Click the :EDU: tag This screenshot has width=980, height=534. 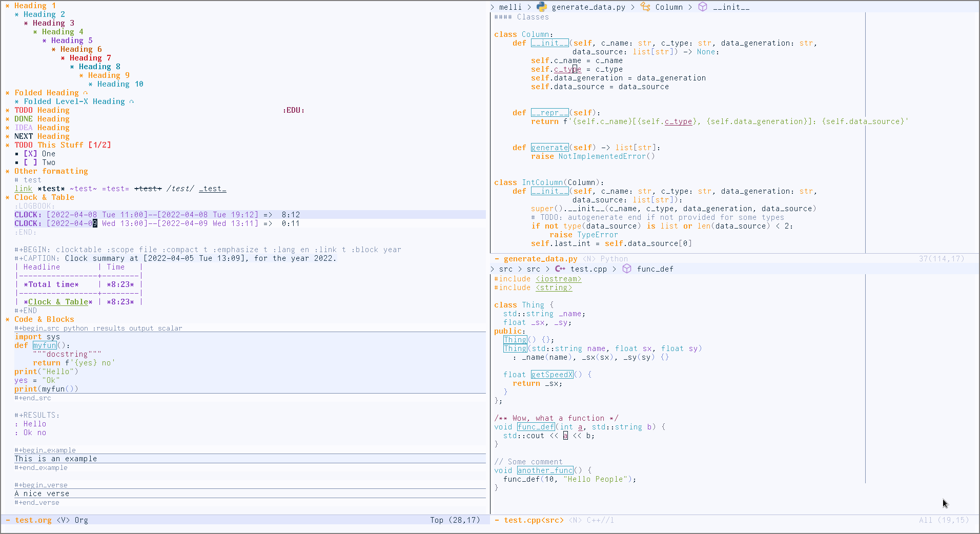(x=293, y=110)
